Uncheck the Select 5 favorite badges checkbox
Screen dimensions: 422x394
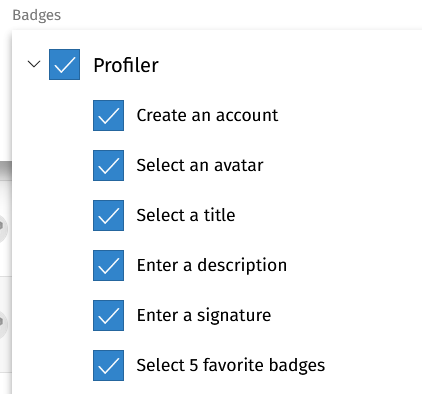point(108,365)
